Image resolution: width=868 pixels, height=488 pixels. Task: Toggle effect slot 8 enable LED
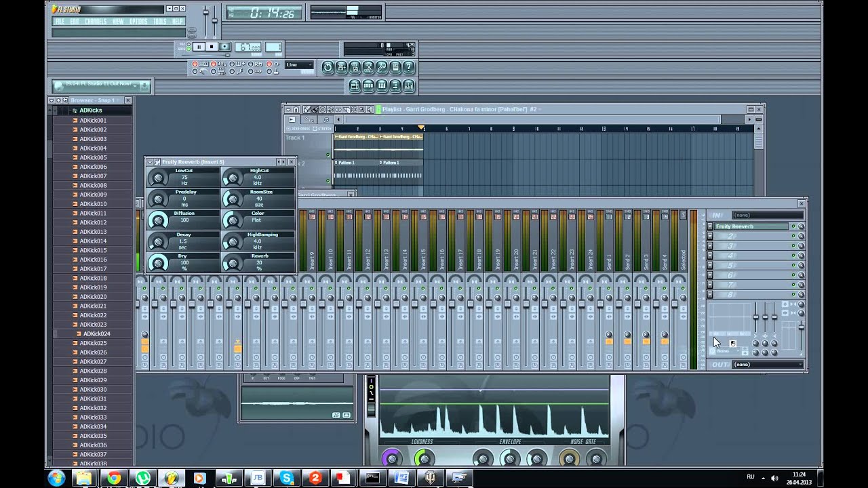point(793,294)
